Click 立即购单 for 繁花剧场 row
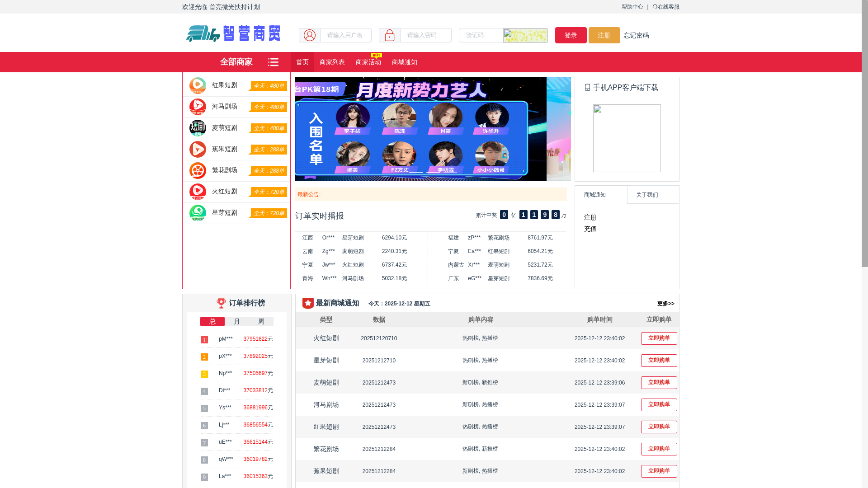The width and height of the screenshot is (868, 488). point(659,449)
